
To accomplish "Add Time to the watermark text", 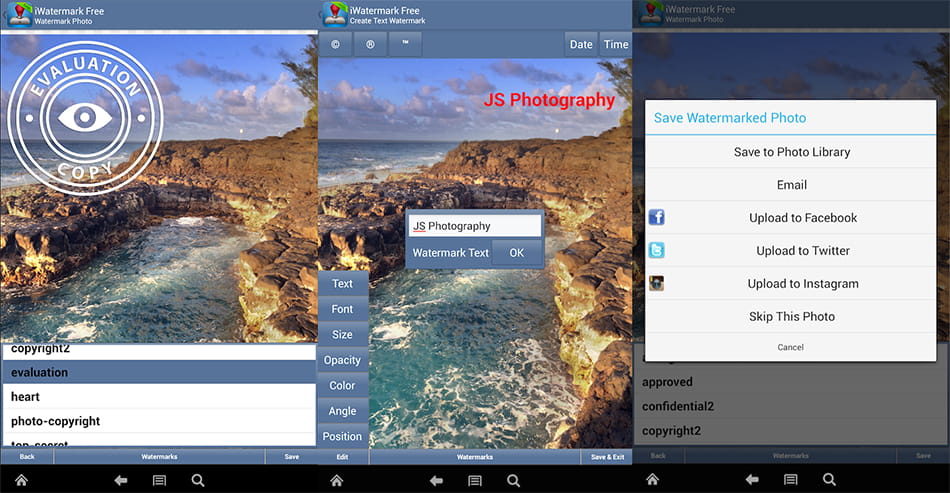I will point(616,44).
